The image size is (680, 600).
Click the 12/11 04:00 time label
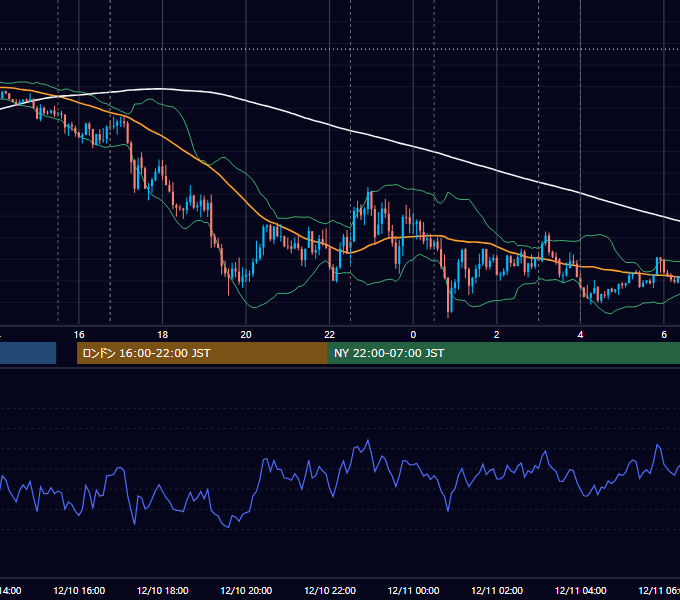pyautogui.click(x=581, y=590)
